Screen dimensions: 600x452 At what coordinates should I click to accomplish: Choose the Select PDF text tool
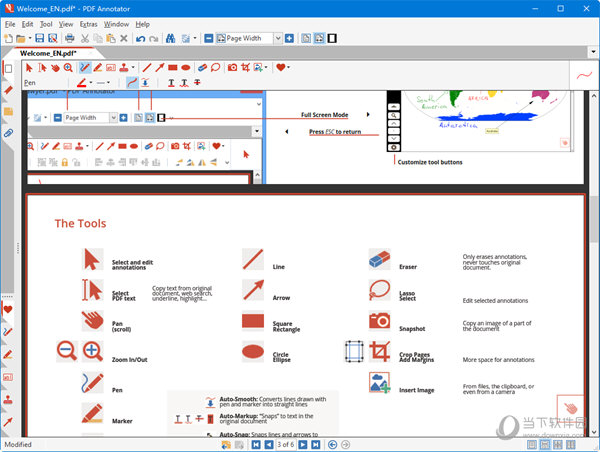(x=42, y=68)
